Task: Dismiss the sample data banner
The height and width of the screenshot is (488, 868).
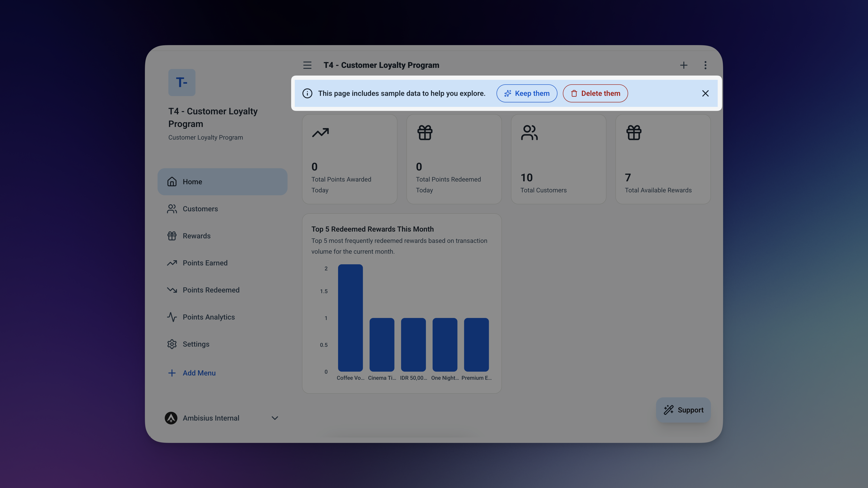Action: (705, 93)
